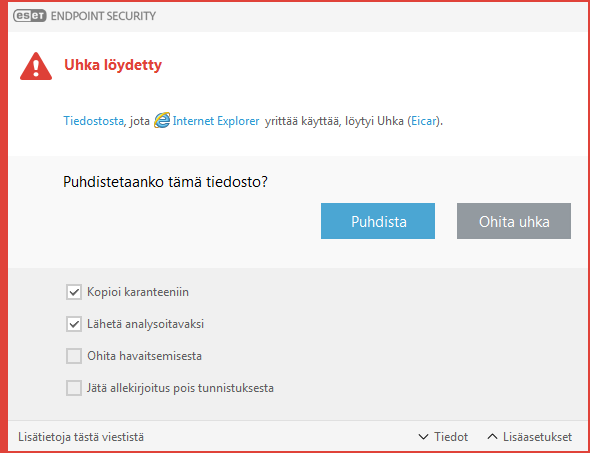Viewport: 590px width, 453px height.
Task: Enable Ohita havaitsemisesta checkbox
Action: [x=74, y=356]
